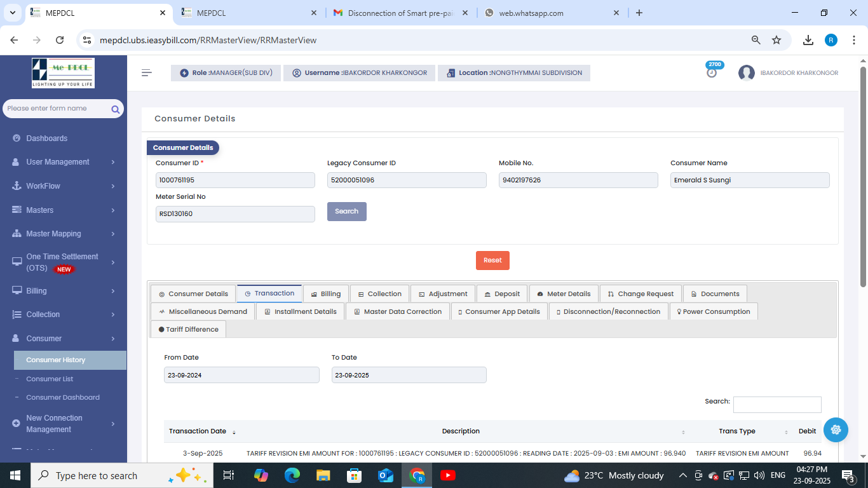Viewport: 868px width, 488px height.
Task: Expand the Collection sidebar menu
Action: pyautogui.click(x=63, y=315)
